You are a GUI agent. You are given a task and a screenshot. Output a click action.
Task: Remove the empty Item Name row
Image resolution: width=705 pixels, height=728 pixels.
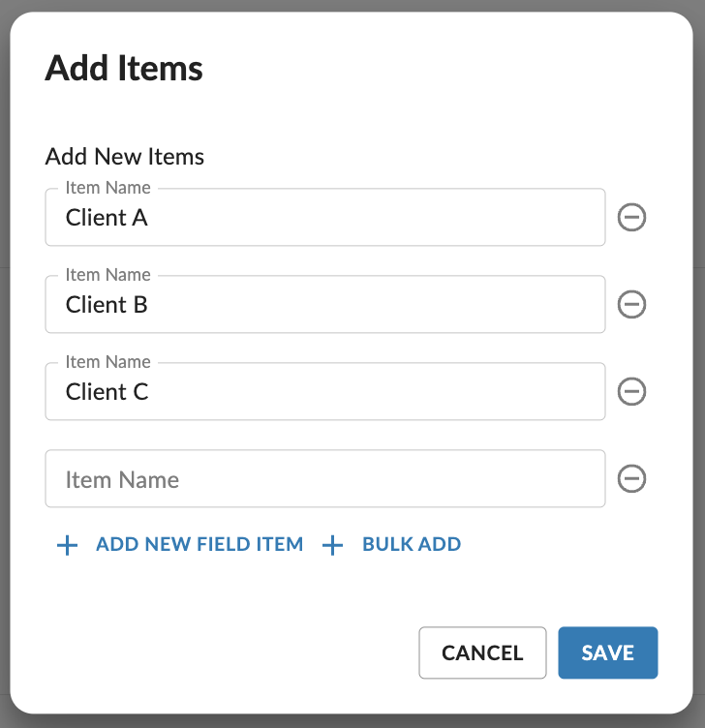(x=631, y=478)
